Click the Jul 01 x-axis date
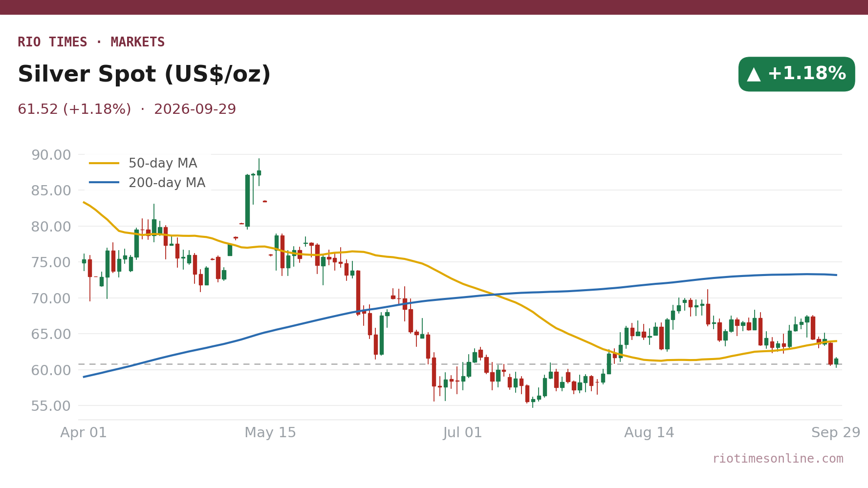 463,433
